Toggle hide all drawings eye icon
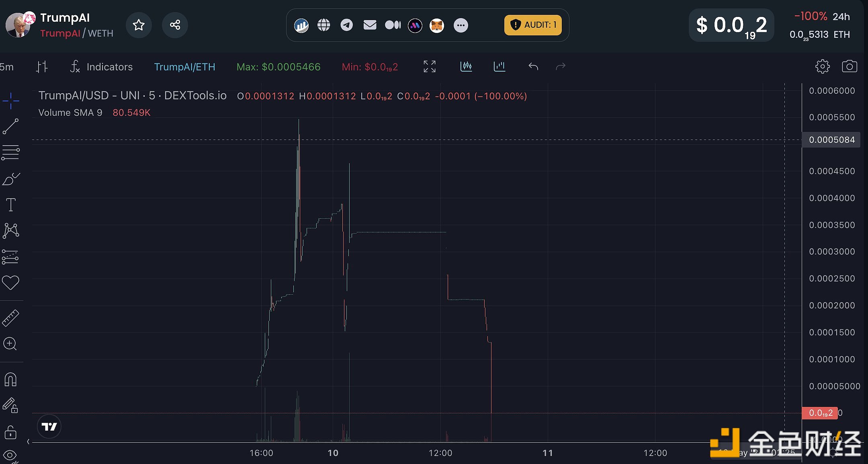The width and height of the screenshot is (868, 464). tap(10, 456)
